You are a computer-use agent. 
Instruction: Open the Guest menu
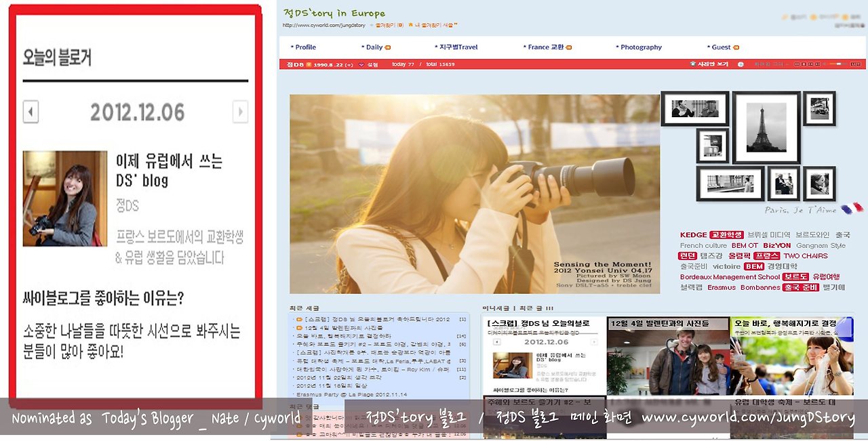pos(721,47)
